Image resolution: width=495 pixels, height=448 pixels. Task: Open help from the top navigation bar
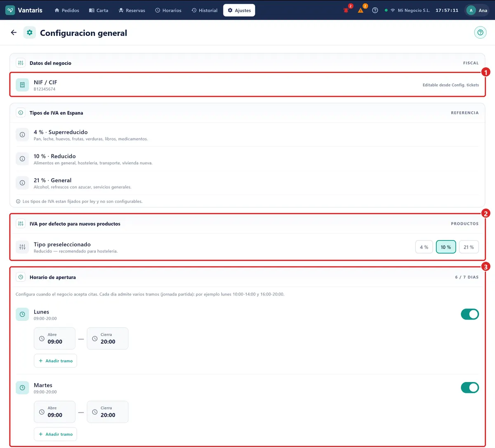tap(375, 10)
